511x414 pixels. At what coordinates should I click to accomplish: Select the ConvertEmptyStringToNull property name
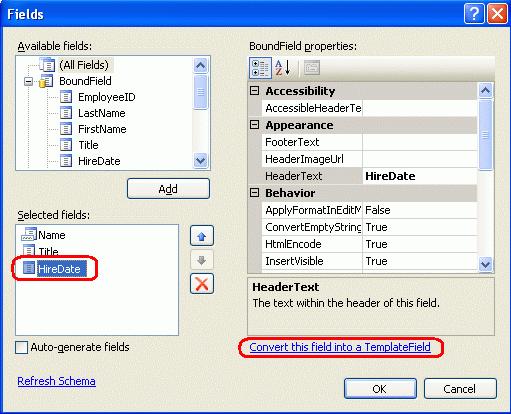(x=313, y=227)
